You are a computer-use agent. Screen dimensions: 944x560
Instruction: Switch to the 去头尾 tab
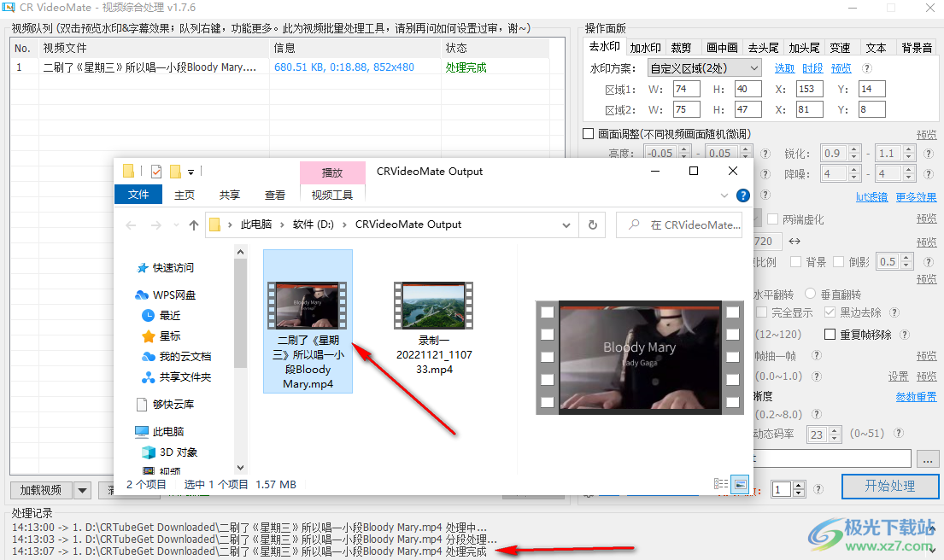tap(763, 48)
